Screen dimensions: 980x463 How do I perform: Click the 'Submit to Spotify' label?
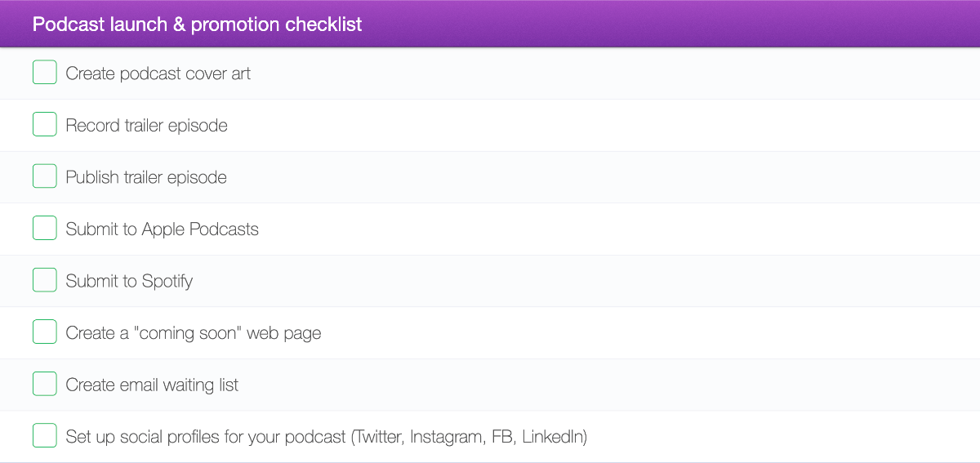click(129, 281)
